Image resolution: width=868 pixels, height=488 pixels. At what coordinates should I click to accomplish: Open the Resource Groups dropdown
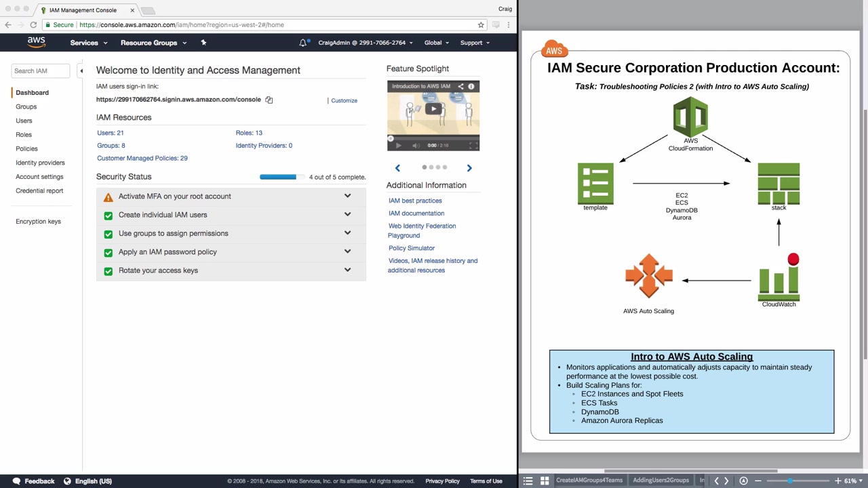tap(153, 43)
